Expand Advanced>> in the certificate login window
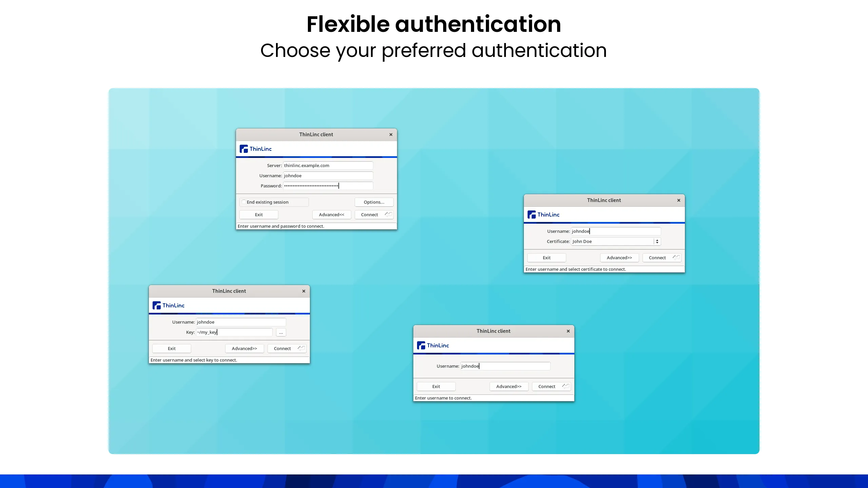The image size is (868, 488). coord(619,258)
